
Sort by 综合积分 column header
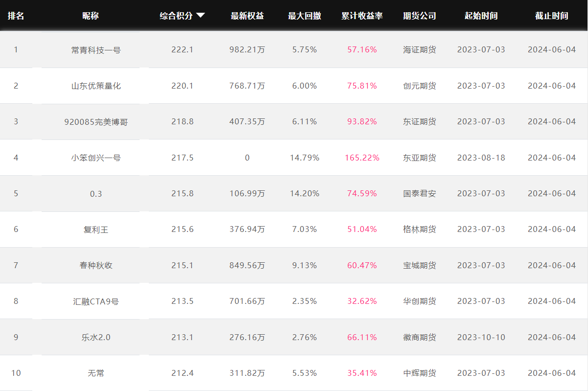coord(176,16)
